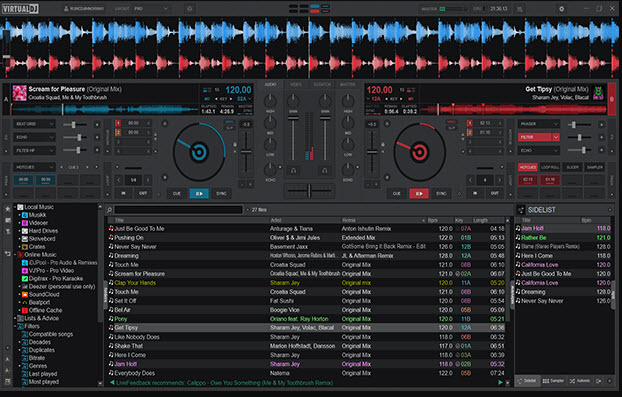Click the Crates folder icon

click(25, 247)
